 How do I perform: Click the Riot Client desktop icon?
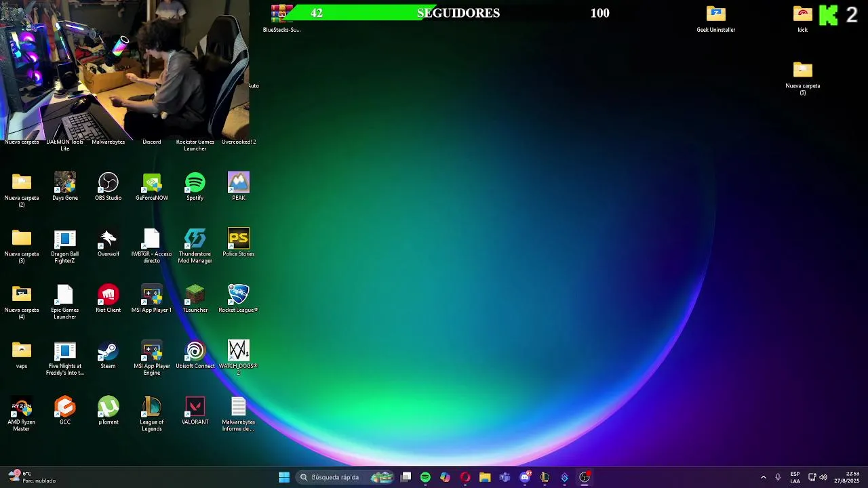click(108, 299)
